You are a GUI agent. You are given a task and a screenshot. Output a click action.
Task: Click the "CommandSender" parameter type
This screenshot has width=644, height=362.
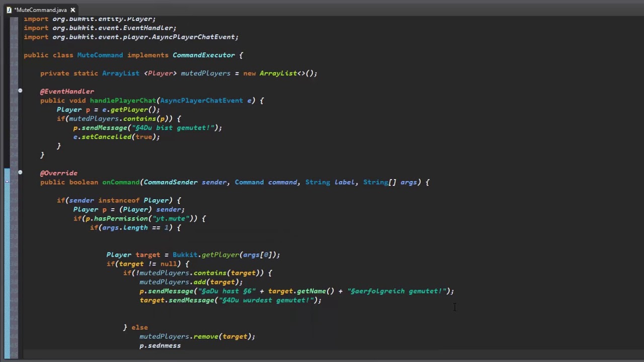(x=171, y=182)
